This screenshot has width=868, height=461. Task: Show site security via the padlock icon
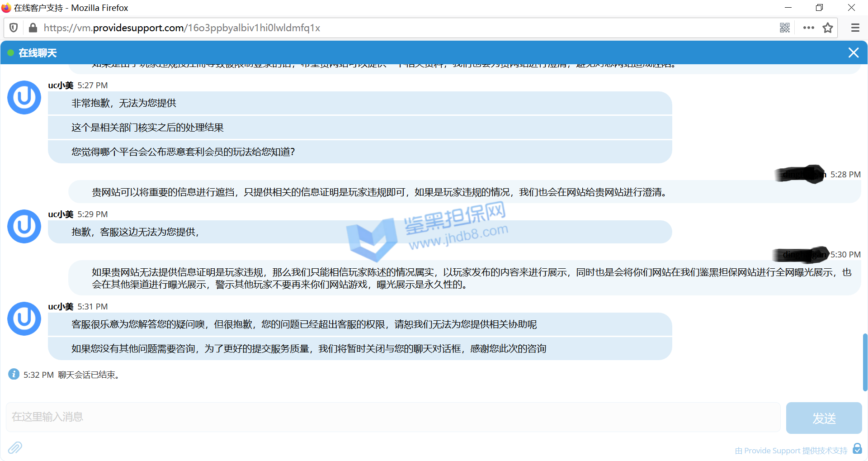click(33, 28)
